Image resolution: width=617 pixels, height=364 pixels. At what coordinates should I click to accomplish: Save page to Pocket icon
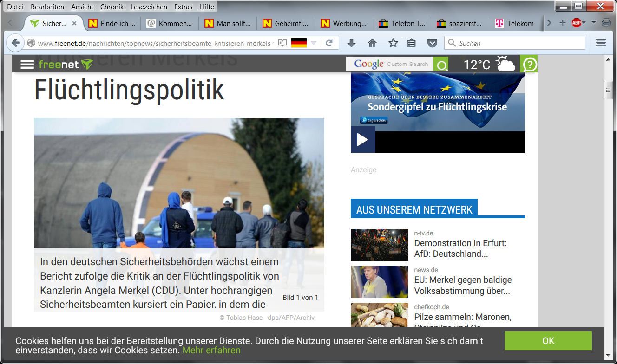tap(432, 43)
